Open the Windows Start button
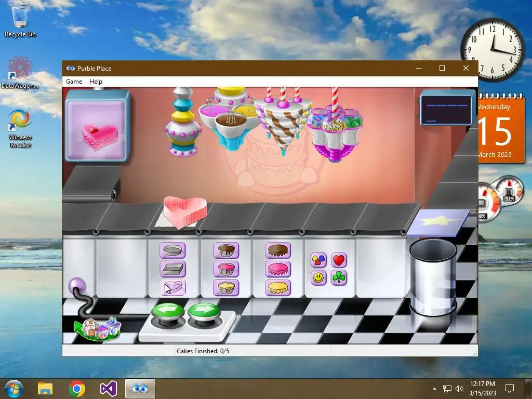532x399 pixels. 13,389
